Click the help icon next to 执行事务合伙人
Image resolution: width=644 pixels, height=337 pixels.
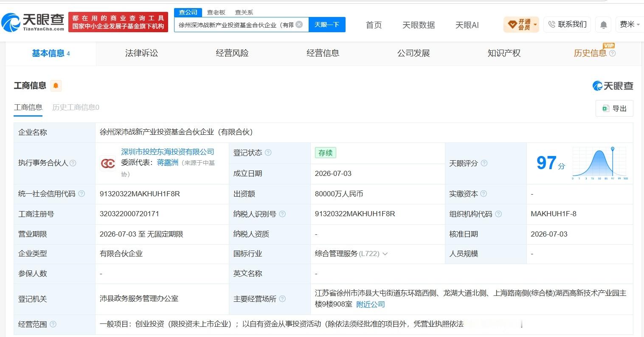(73, 163)
